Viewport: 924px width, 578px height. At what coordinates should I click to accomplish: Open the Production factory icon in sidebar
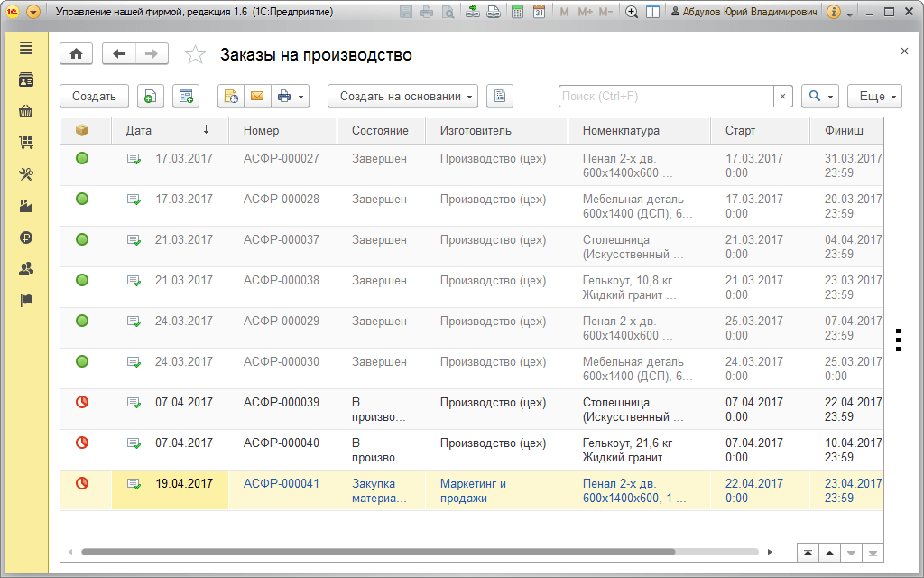pyautogui.click(x=26, y=206)
